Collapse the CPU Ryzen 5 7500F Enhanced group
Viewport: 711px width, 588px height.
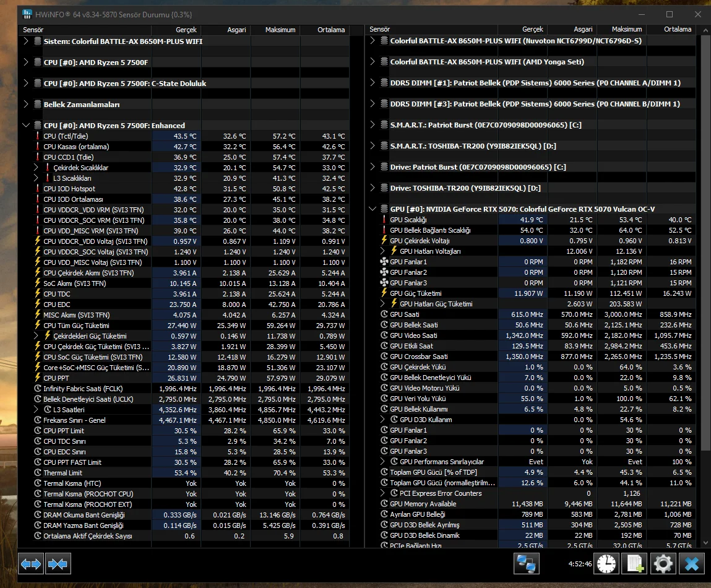pyautogui.click(x=25, y=125)
